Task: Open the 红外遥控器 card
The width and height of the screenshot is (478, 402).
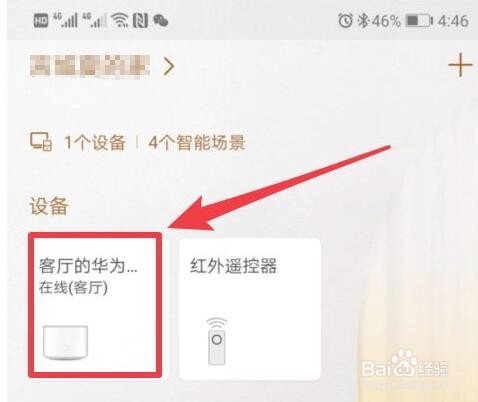Action: [x=250, y=309]
